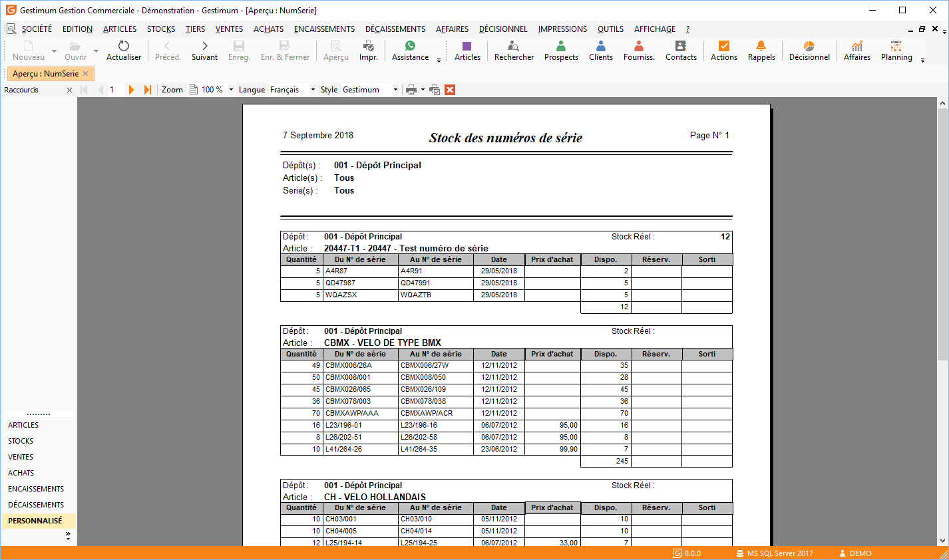This screenshot has width=949, height=560.
Task: Click the Ouvrir folder icon
Action: [75, 46]
